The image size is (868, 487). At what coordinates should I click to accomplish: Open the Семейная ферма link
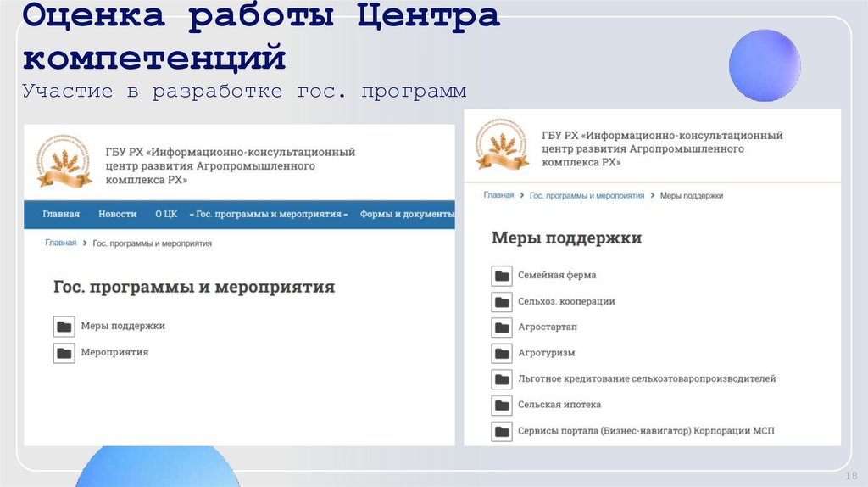click(557, 276)
